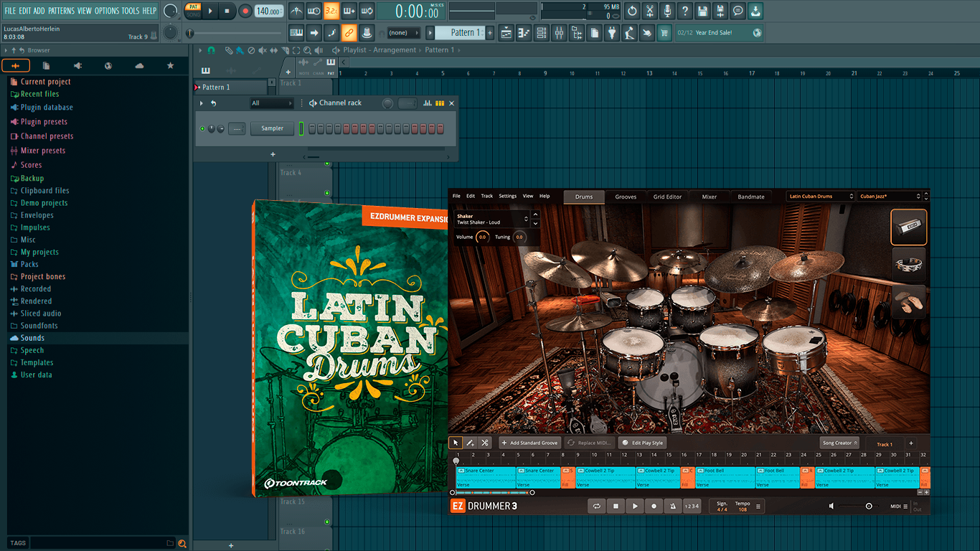
Task: Select the starred favorites tab in browser
Action: pyautogui.click(x=170, y=65)
